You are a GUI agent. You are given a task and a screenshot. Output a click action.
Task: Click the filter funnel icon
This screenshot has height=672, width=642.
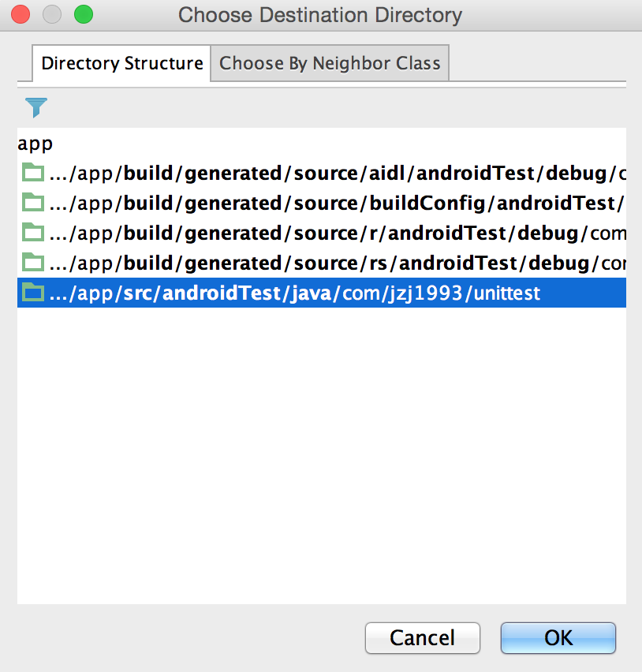point(36,107)
